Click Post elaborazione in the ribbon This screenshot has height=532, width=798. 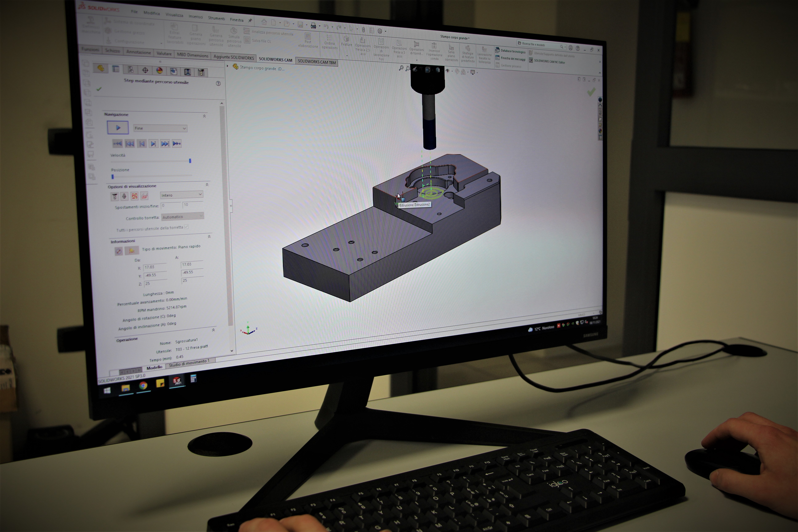[308, 41]
